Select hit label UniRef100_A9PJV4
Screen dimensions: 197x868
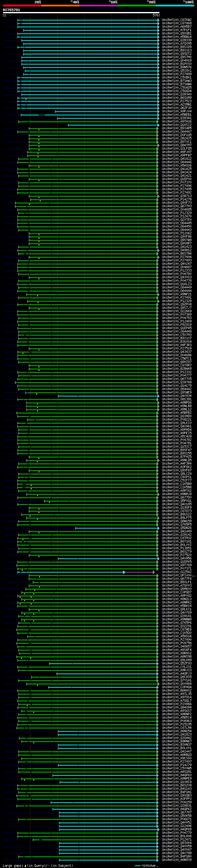tap(177, 111)
